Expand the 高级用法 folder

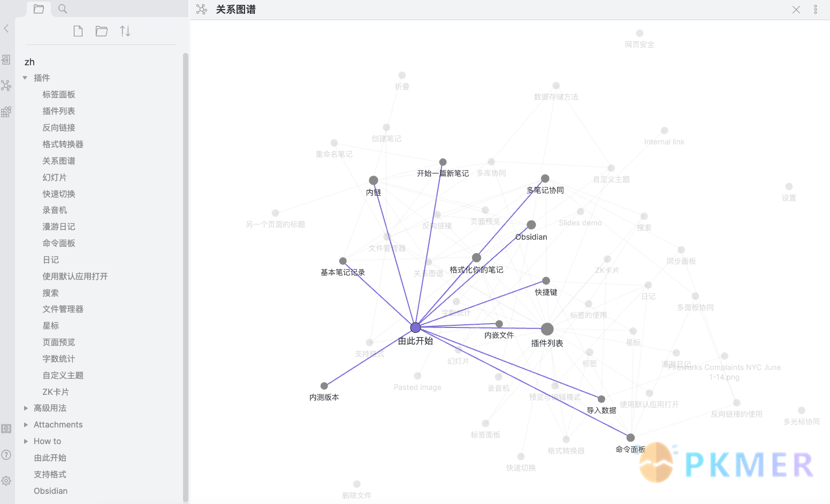tap(25, 408)
